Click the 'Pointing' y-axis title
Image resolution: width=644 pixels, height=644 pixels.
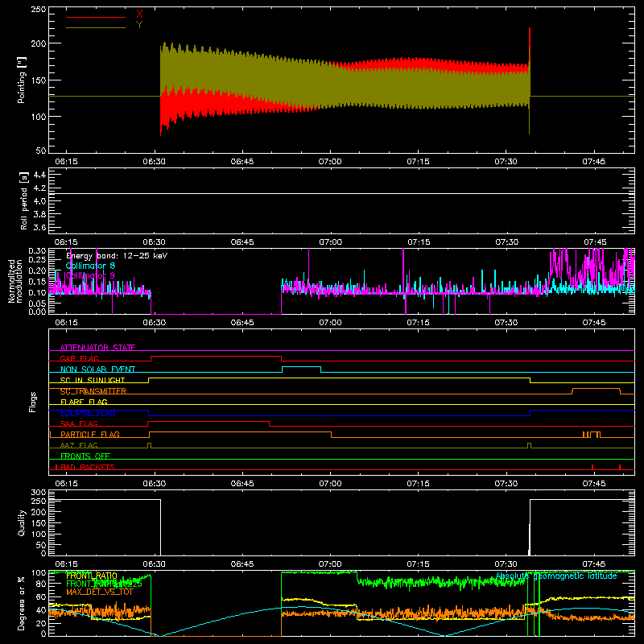22,80
